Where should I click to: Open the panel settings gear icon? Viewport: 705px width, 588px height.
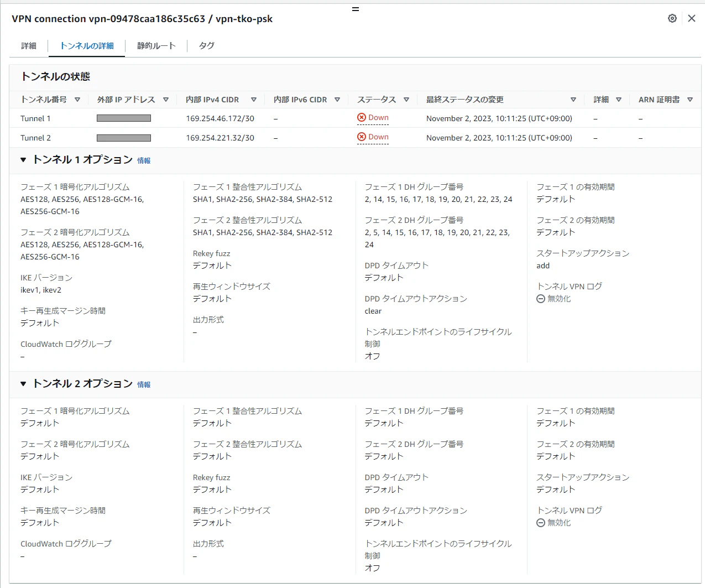(672, 18)
